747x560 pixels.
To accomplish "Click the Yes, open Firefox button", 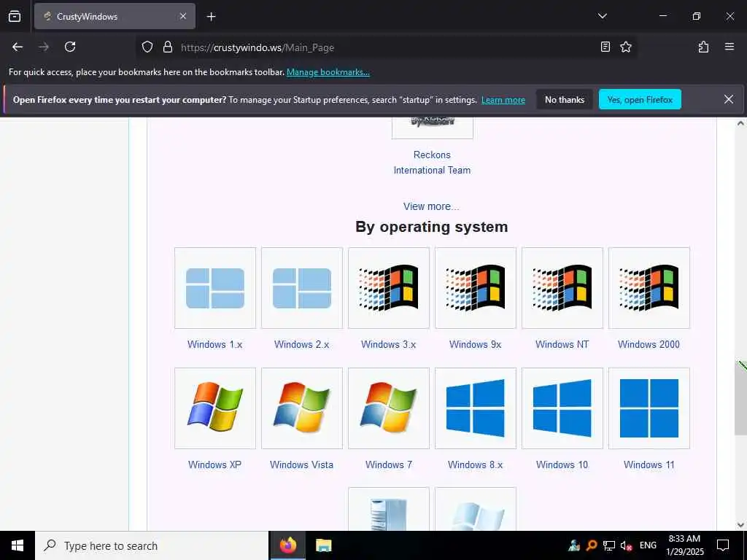I will pos(640,99).
